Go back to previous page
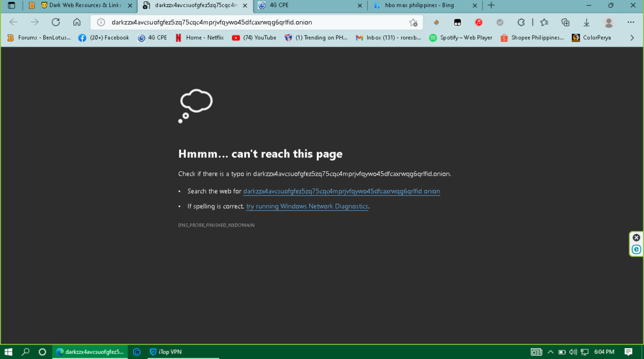Screen dimensions: 644x359 (14, 22)
